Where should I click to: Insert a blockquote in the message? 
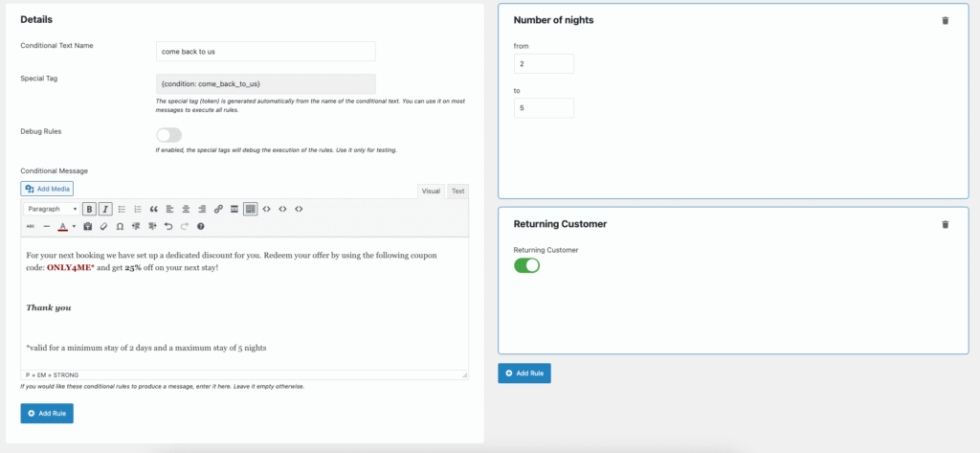coord(153,209)
